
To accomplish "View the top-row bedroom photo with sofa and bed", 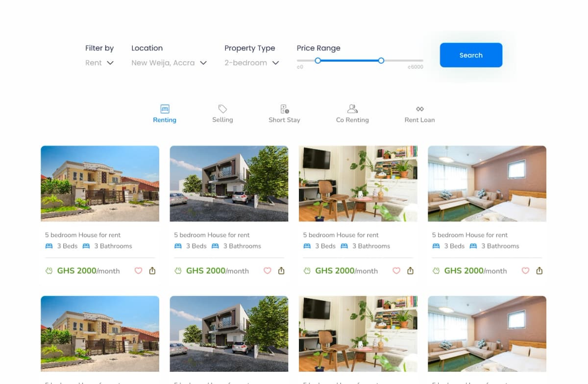I will pyautogui.click(x=487, y=184).
